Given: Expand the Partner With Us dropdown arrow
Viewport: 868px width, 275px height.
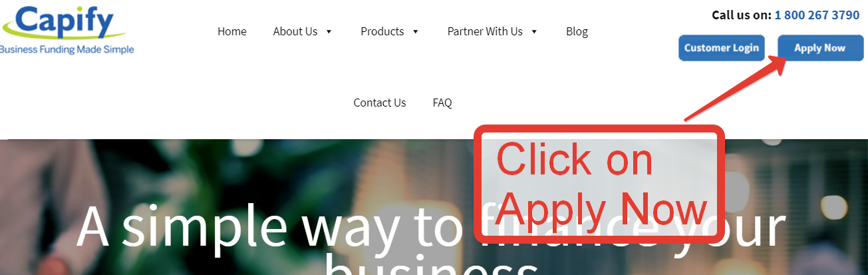Looking at the screenshot, I should tap(534, 32).
